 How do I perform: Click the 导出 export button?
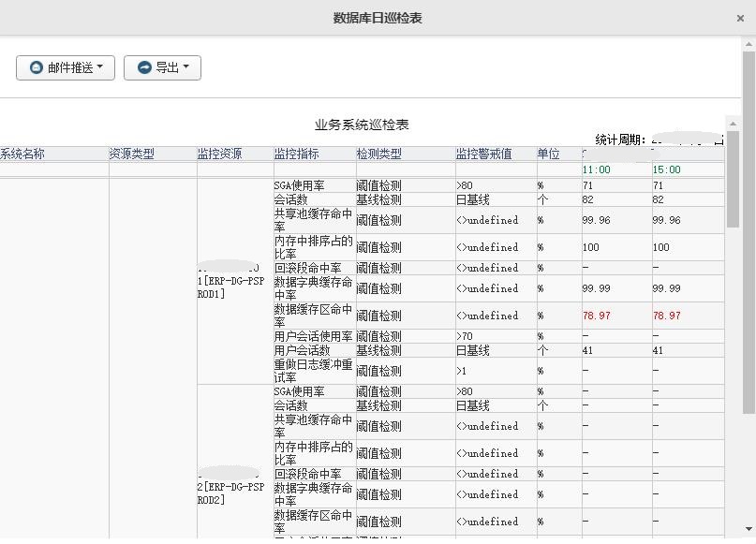[161, 66]
